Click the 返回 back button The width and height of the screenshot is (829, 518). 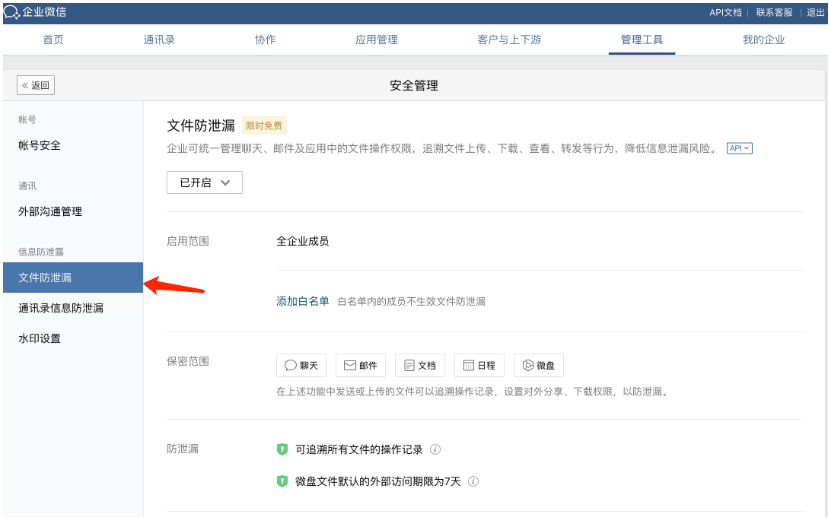[x=34, y=86]
